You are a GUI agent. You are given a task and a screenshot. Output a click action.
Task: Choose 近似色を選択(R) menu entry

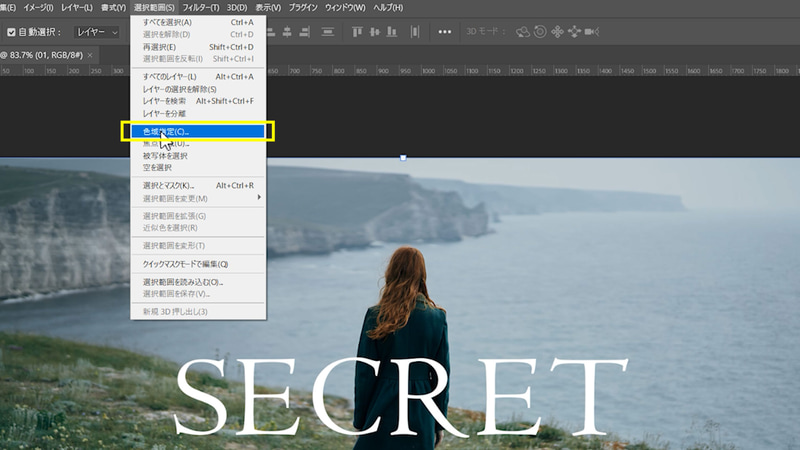(198, 228)
